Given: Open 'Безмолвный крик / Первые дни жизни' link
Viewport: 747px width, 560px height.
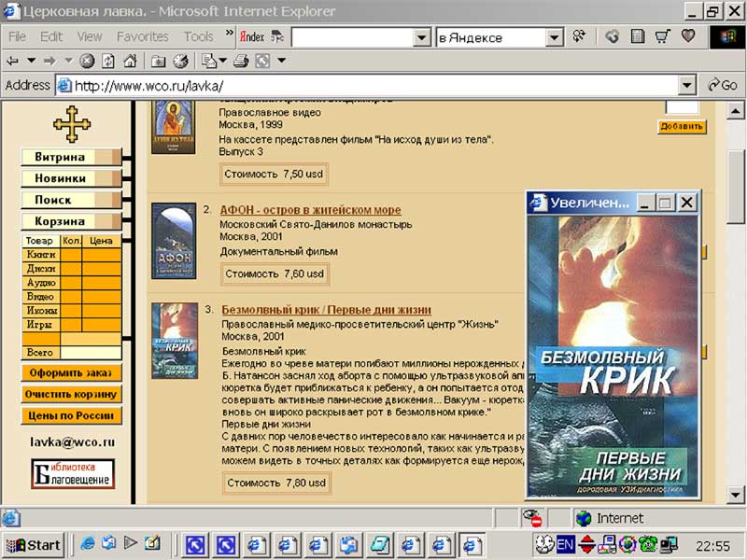Looking at the screenshot, I should (x=326, y=310).
